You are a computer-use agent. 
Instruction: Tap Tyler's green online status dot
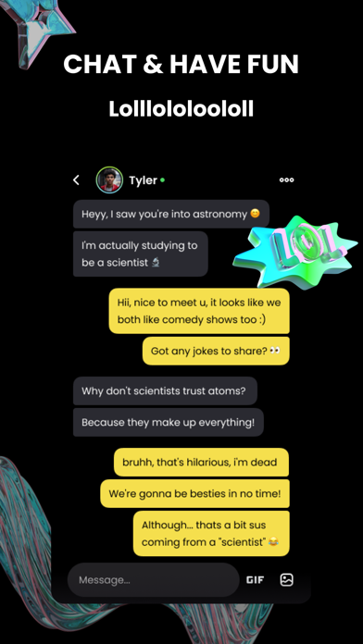(x=162, y=180)
